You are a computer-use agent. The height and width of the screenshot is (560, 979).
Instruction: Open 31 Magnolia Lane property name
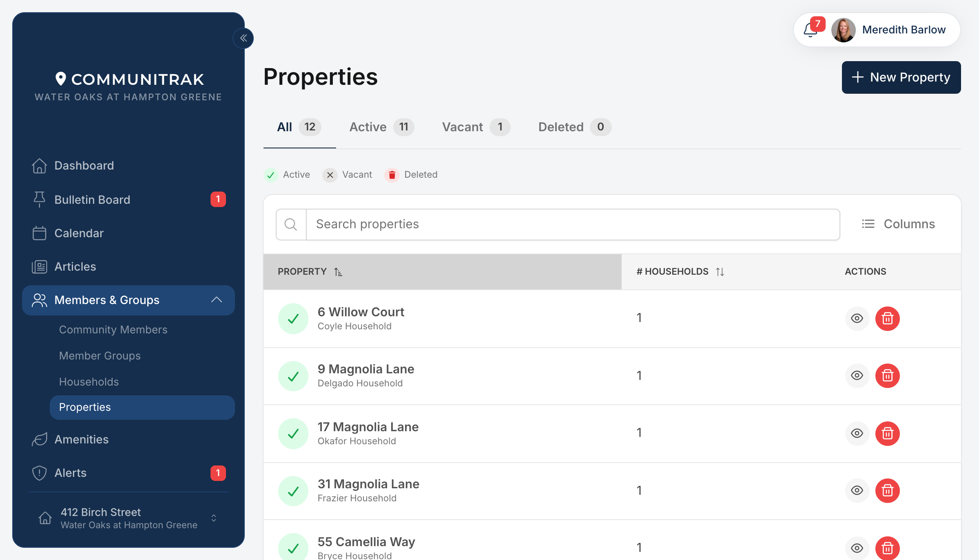(x=368, y=484)
